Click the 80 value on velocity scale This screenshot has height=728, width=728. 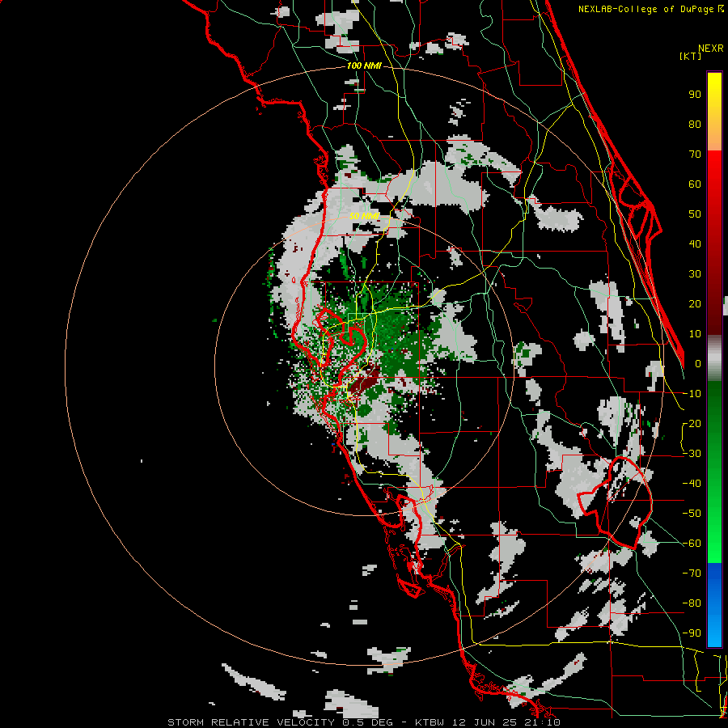pos(695,125)
